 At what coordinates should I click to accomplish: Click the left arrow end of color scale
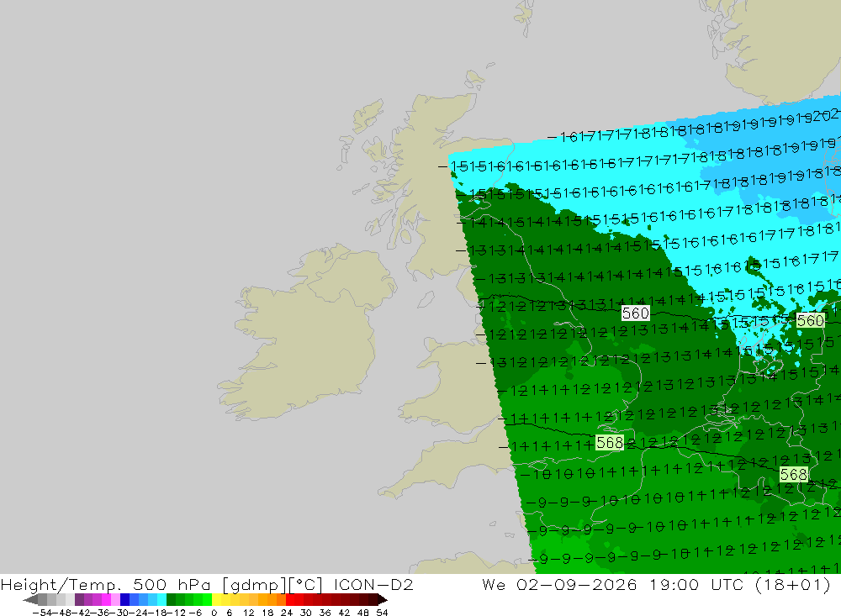coord(30,599)
